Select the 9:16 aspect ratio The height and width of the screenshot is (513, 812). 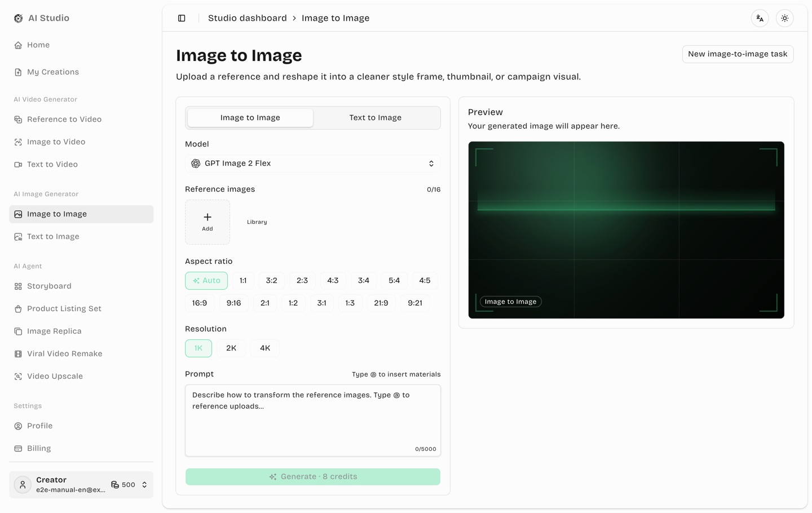pyautogui.click(x=234, y=303)
